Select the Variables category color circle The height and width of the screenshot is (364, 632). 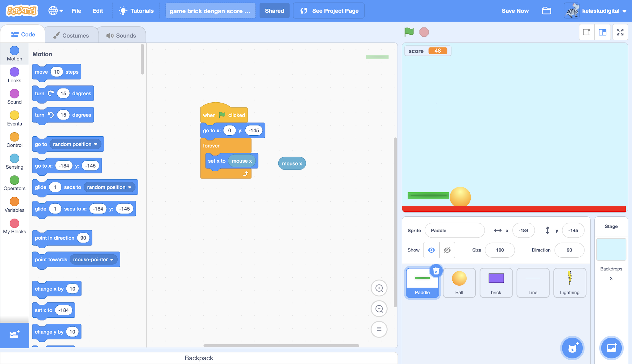[x=15, y=202]
